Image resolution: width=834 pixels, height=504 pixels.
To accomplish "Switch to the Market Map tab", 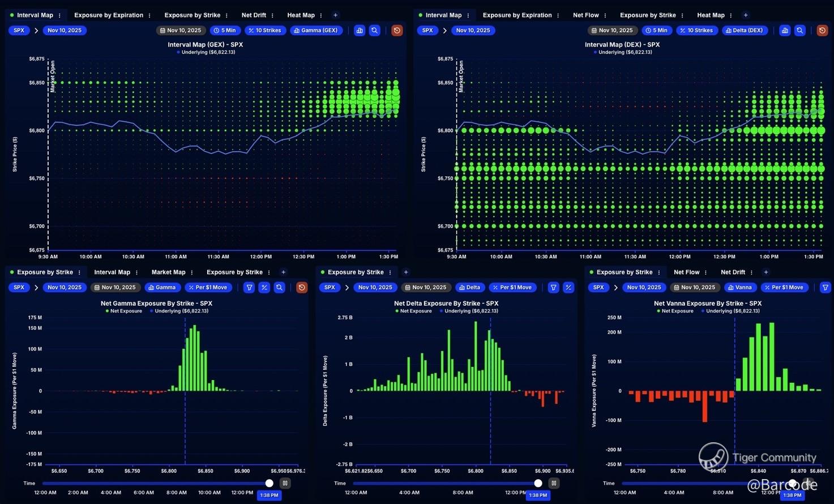I will tap(168, 272).
